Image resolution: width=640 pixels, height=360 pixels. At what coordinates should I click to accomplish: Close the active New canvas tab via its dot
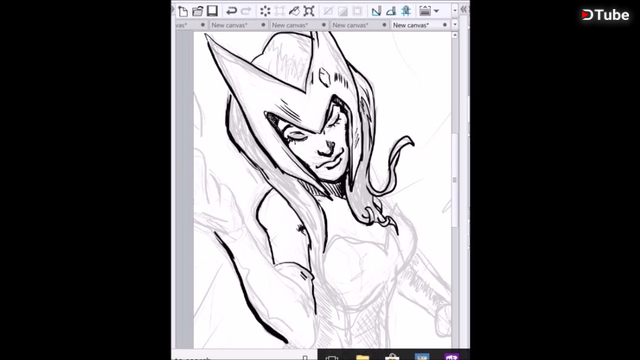click(x=444, y=25)
